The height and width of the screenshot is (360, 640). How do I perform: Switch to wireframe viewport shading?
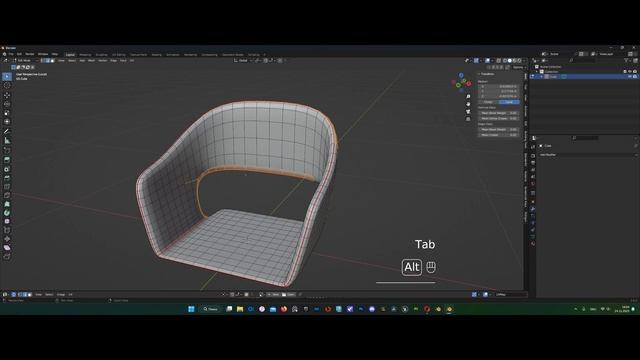pos(505,60)
